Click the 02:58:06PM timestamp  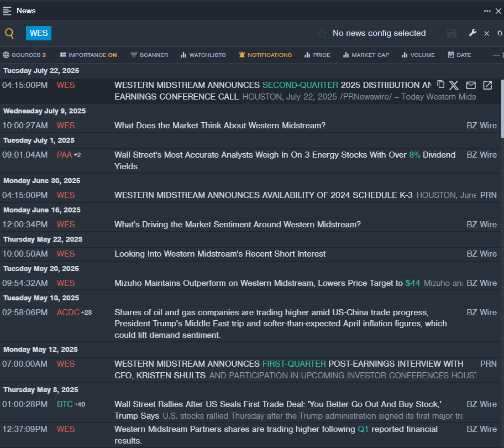point(25,312)
